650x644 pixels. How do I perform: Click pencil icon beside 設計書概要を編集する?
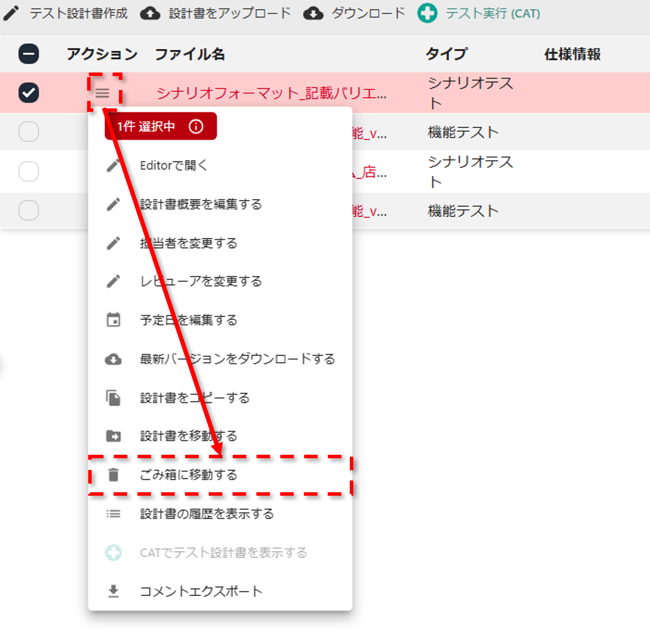[113, 204]
